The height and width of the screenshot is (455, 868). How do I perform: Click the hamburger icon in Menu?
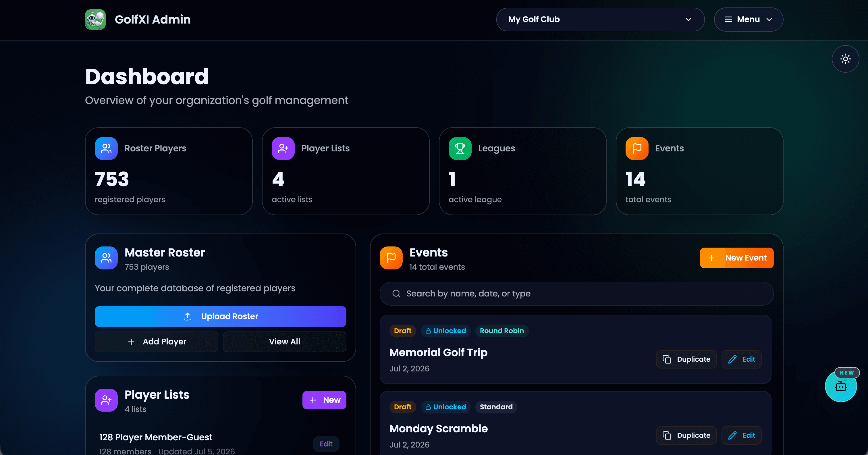[728, 20]
